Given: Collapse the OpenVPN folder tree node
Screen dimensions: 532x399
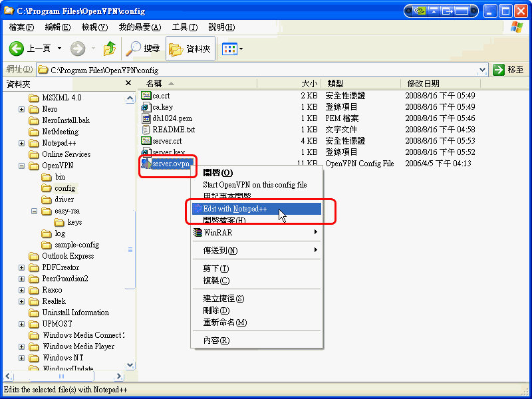Looking at the screenshot, I should (x=22, y=166).
